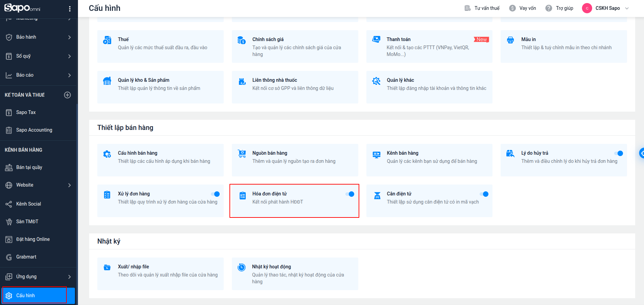Image resolution: width=644 pixels, height=305 pixels.
Task: Click the New badge on Thanh toán
Action: click(481, 39)
